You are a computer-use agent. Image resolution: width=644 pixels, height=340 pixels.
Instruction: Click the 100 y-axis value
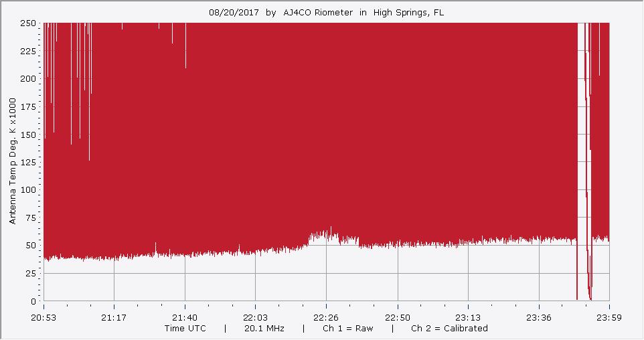(28, 190)
